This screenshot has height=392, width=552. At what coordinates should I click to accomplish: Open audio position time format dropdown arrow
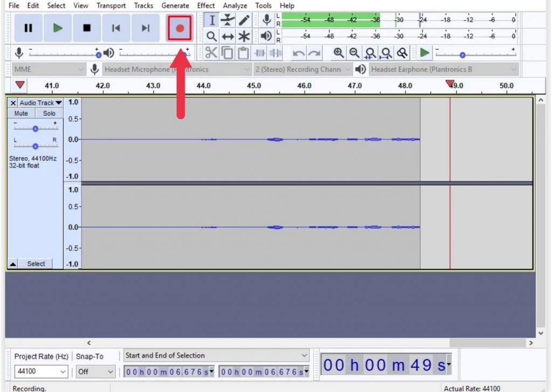coord(449,364)
